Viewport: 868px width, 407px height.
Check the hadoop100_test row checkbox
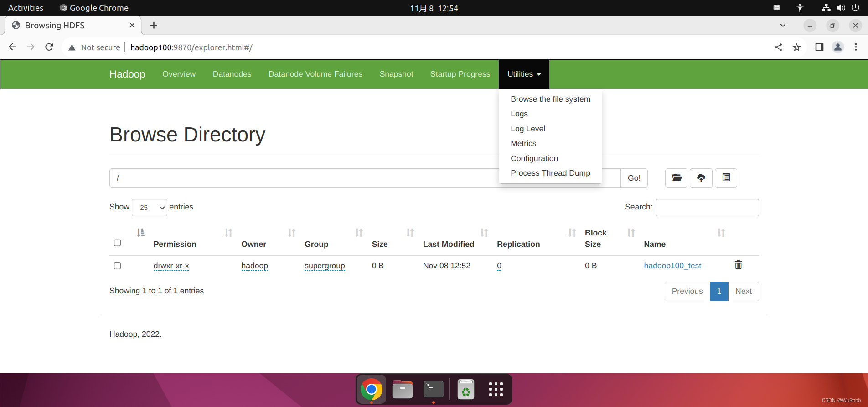[118, 266]
